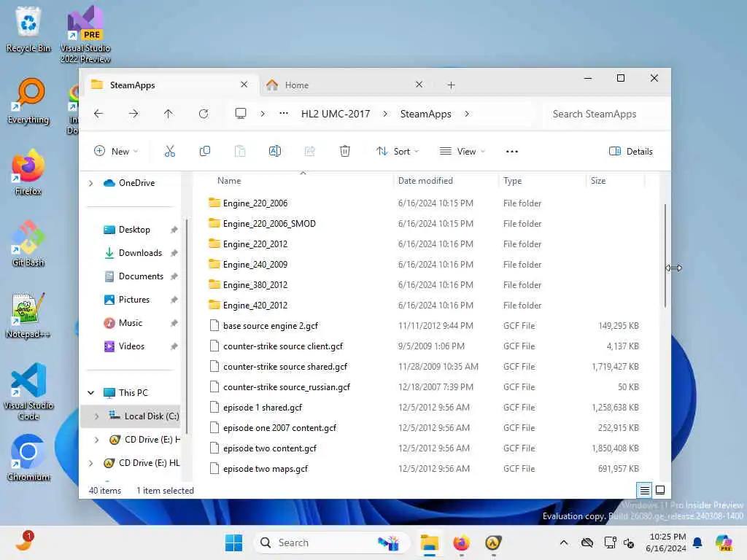Select Visual Studio 2022 Preview desktop icon
Screen dimensions: 747x560
tap(85, 34)
